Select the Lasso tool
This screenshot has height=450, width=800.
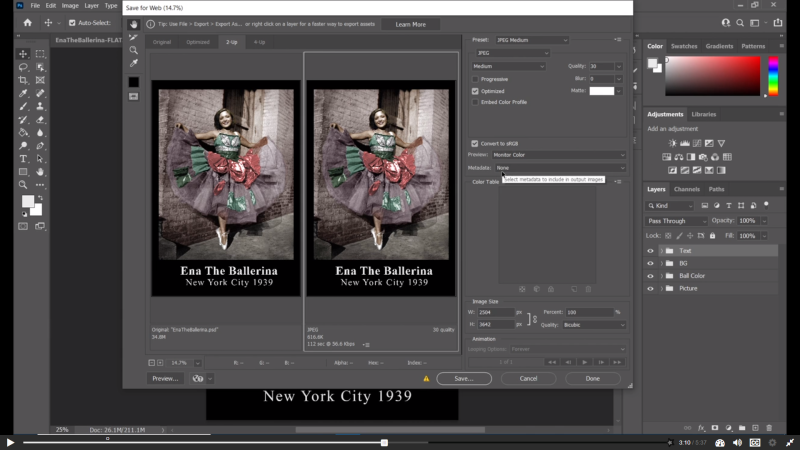click(23, 67)
